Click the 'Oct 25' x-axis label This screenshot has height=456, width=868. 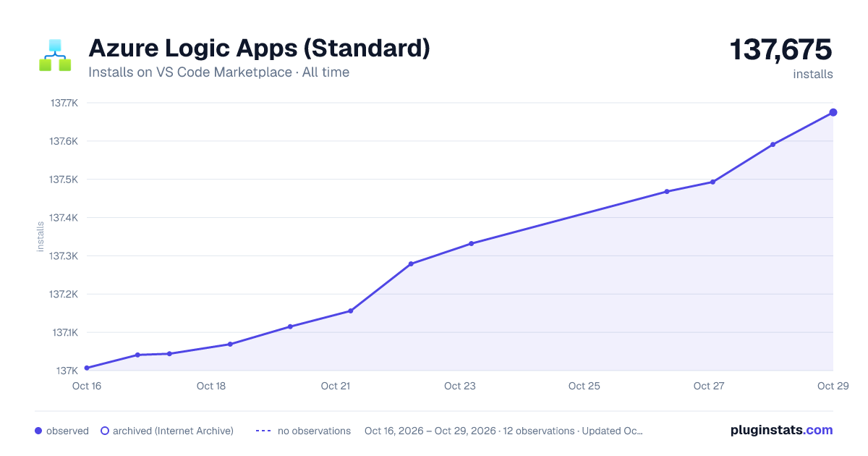(584, 386)
